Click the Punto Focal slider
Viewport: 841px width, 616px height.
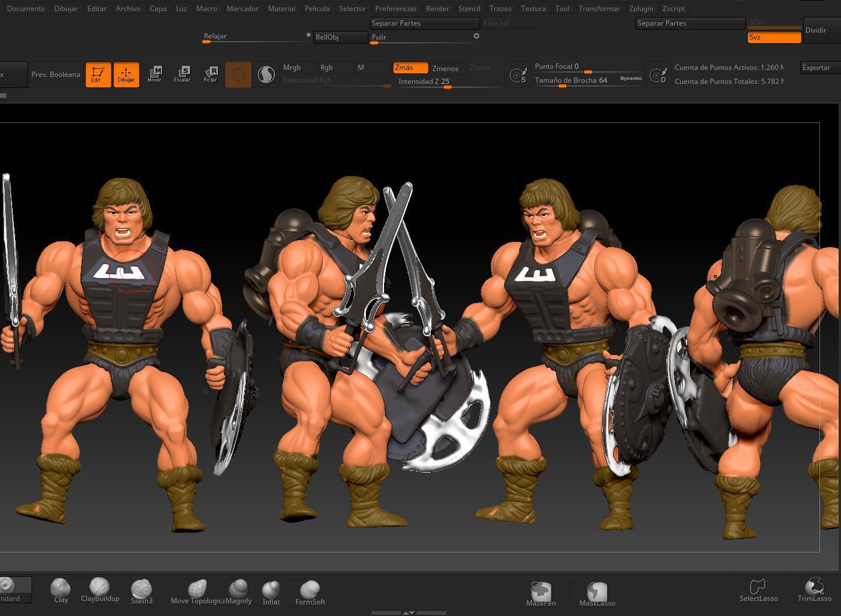[x=587, y=67]
